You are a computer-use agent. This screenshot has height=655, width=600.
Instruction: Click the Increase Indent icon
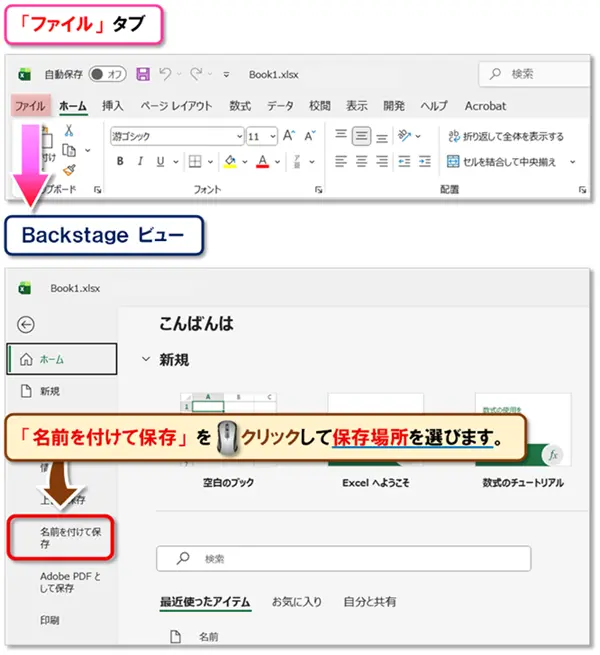point(425,161)
